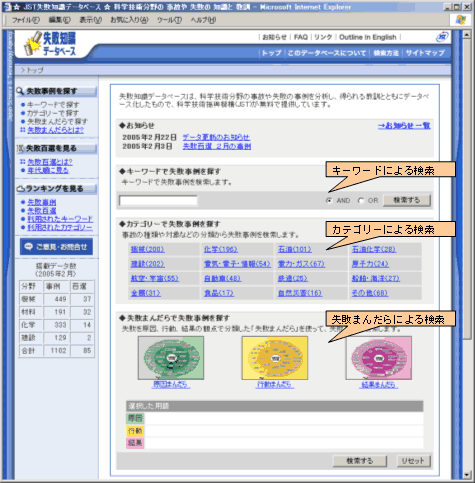This screenshot has width=475, height=483.
Task: Open 原子力(24) category link
Action: 370,264
